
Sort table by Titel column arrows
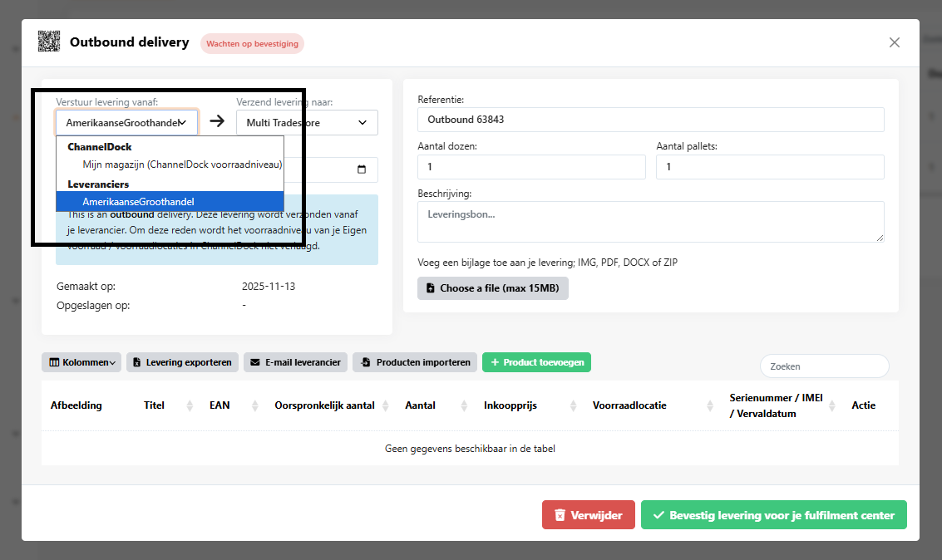coord(190,405)
